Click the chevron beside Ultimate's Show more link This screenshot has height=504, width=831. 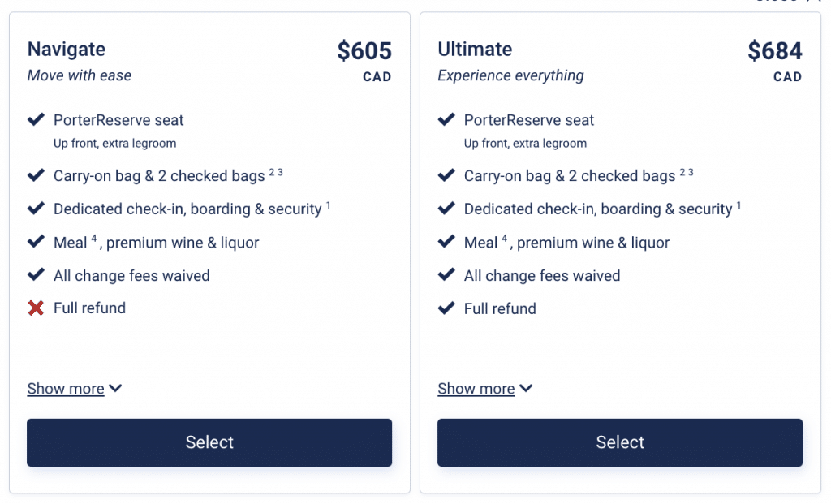click(526, 388)
